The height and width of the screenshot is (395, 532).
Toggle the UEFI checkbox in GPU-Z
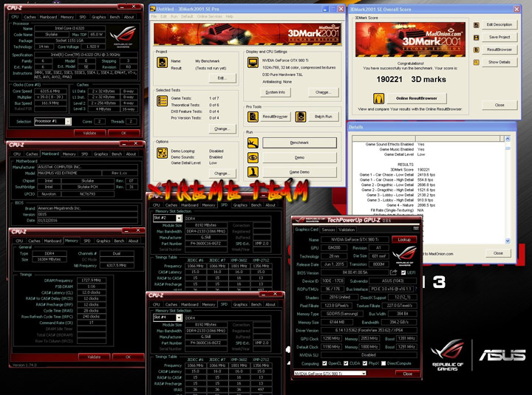pyautogui.click(x=403, y=272)
